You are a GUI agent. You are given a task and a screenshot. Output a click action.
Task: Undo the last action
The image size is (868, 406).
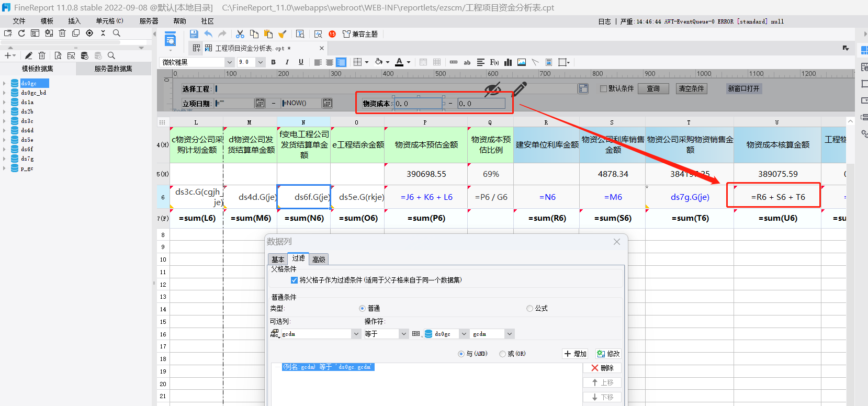click(208, 34)
